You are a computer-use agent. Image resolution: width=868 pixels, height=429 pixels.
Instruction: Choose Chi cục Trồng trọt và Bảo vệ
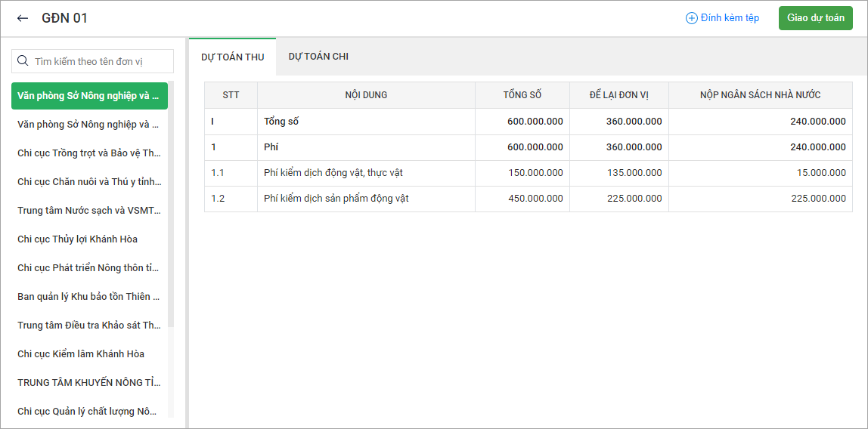[x=88, y=153]
